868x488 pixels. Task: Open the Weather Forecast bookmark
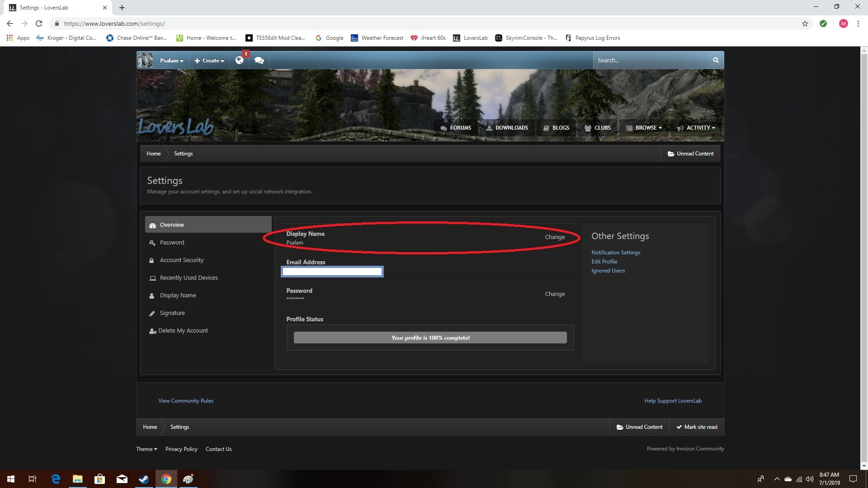point(377,38)
